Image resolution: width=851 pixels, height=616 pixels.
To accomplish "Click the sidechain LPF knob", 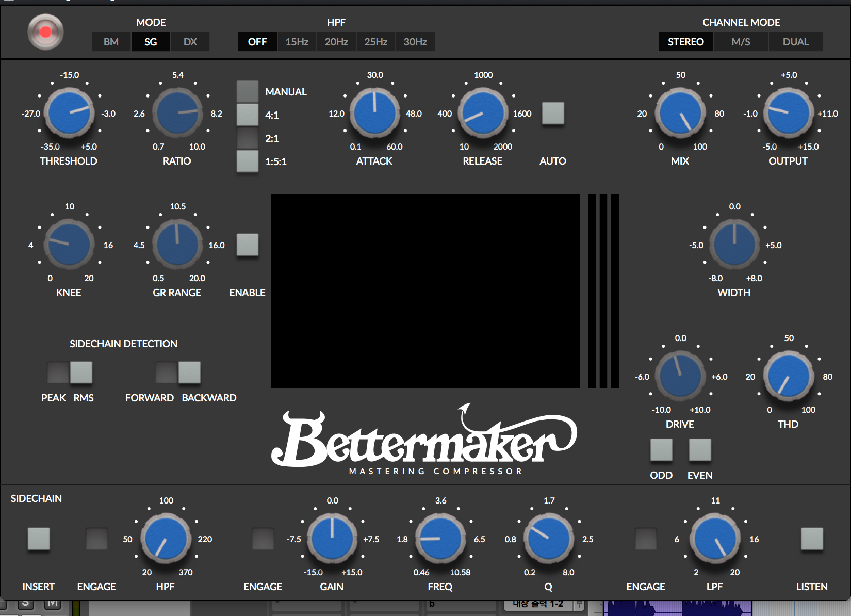I will [x=715, y=539].
